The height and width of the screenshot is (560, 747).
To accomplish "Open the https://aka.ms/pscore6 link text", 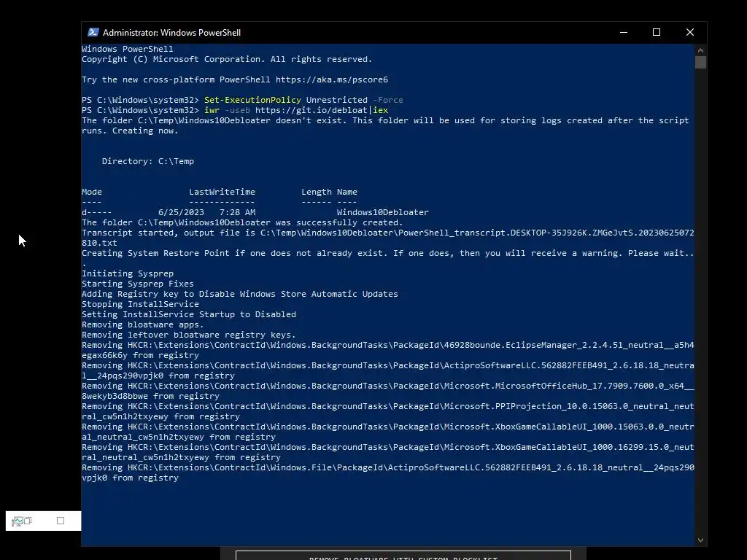I will click(332, 79).
